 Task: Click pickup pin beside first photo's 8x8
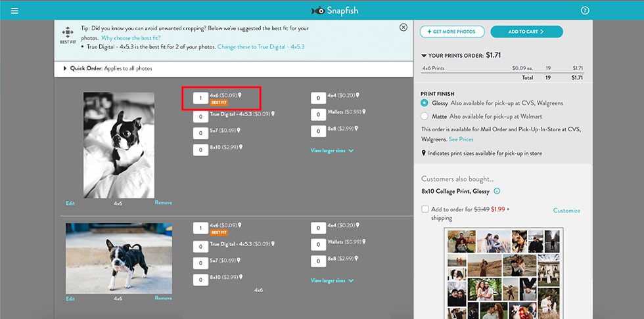point(356,129)
